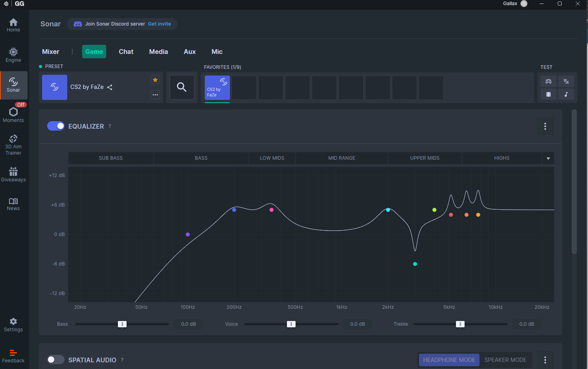Click the Equalizer help question mark
The image size is (588, 369).
point(110,126)
